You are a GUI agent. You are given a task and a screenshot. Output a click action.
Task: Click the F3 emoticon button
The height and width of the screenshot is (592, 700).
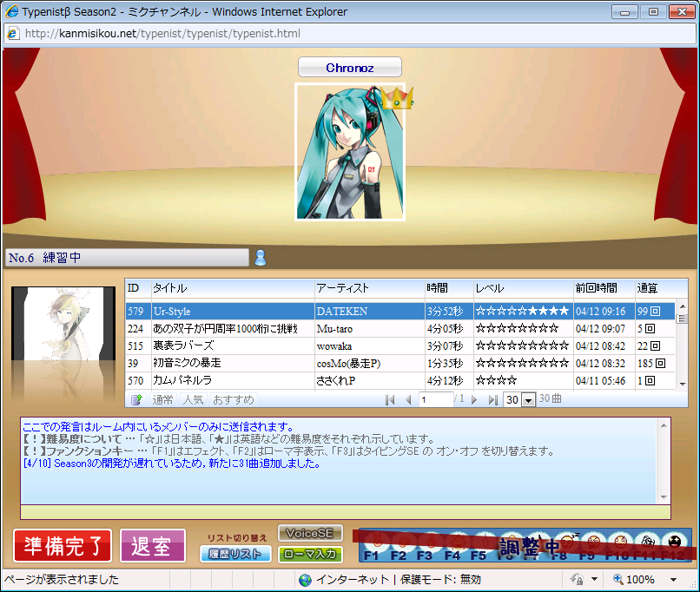click(x=425, y=546)
